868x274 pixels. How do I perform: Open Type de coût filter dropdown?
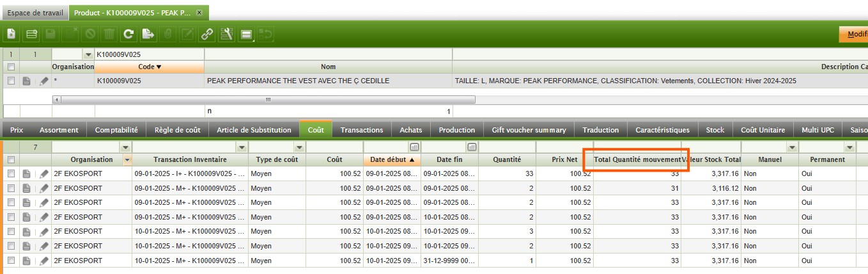coord(299,147)
